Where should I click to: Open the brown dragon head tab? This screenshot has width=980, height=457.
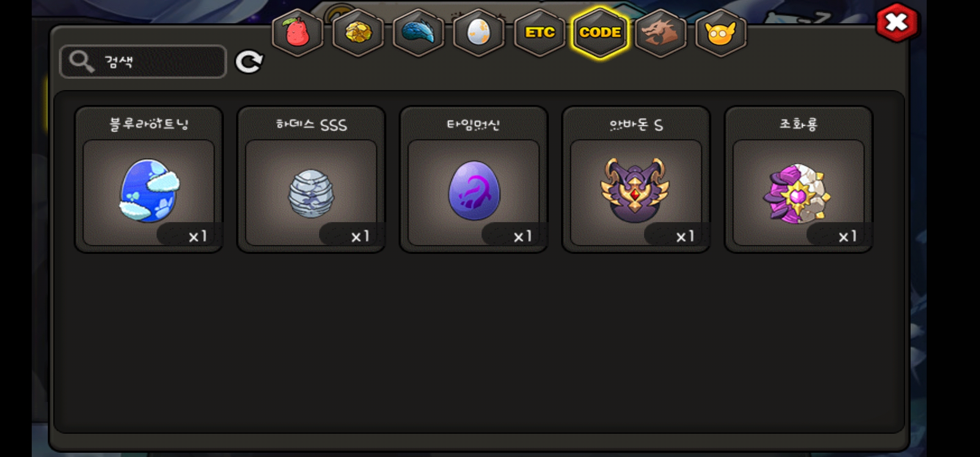661,33
